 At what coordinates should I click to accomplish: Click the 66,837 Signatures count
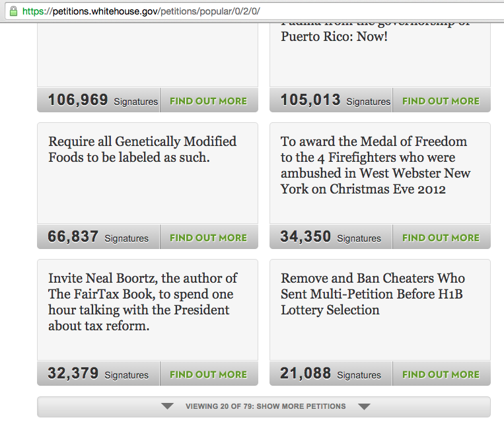(98, 237)
